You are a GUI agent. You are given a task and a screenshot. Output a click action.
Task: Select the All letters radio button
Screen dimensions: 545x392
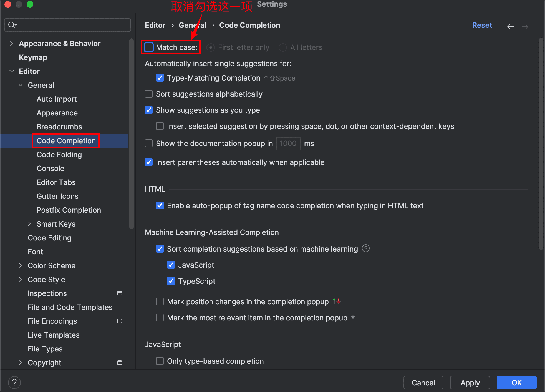[x=282, y=47]
